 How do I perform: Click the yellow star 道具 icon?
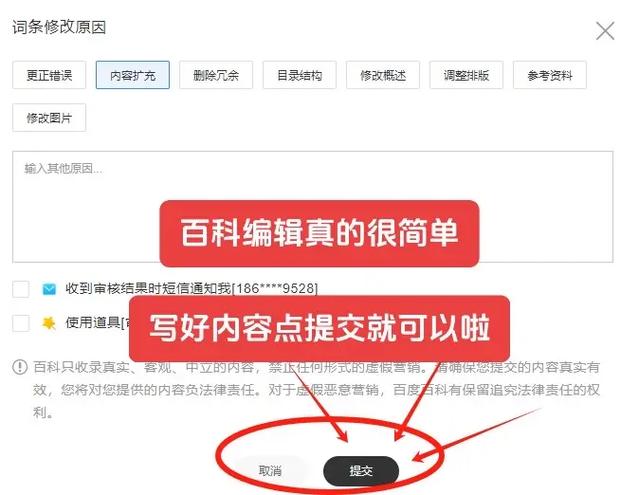click(49, 323)
